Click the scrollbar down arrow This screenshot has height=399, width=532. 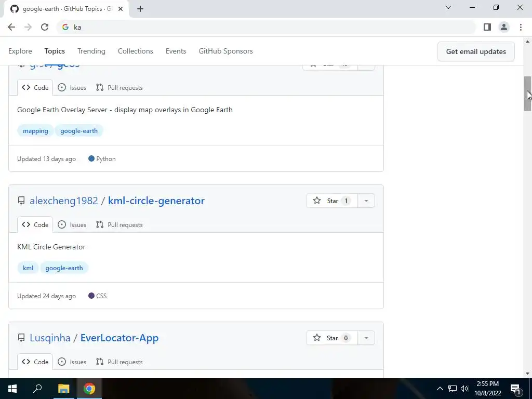[527, 374]
